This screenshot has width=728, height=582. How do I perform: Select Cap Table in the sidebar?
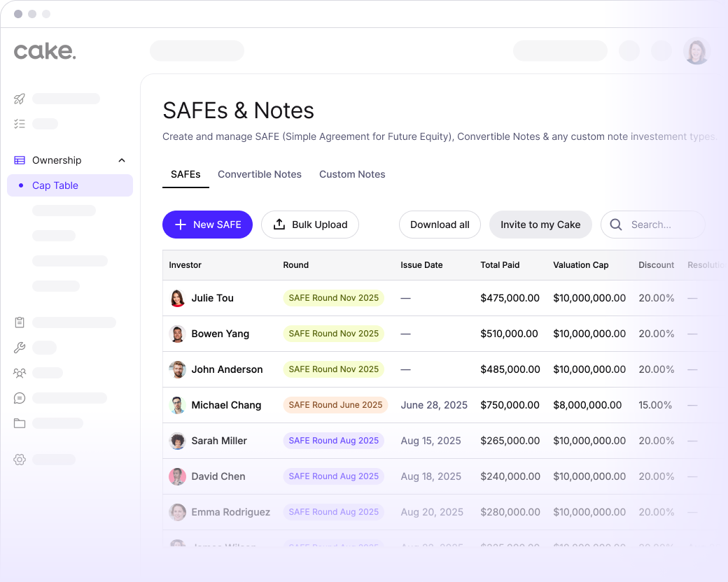point(55,185)
